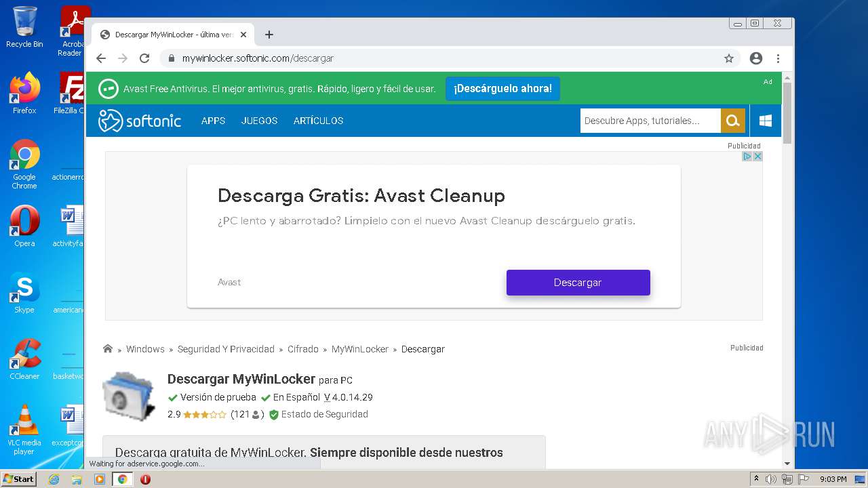Viewport: 868px width, 488px height.
Task: Click the Descarga Gratis: Avast Cleanup headline
Action: tap(361, 196)
